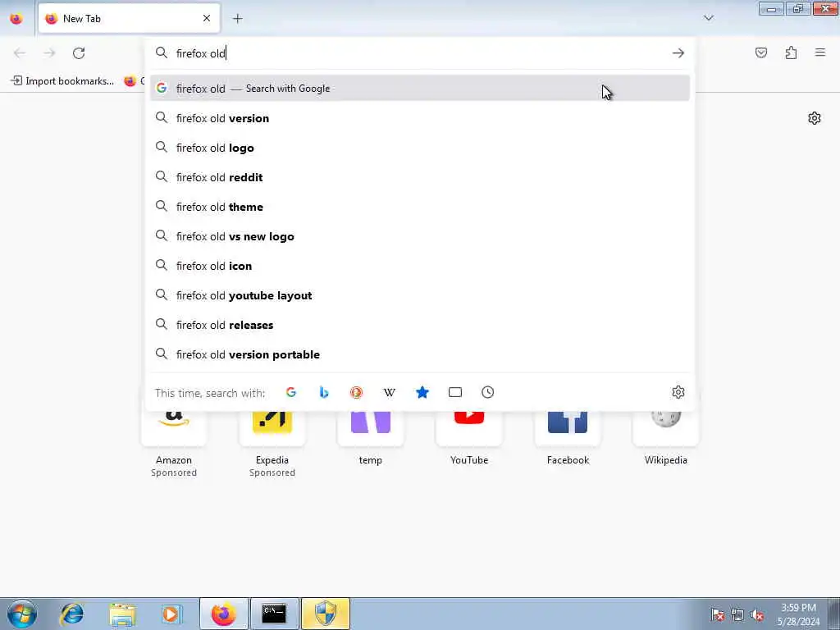Open the Save to Pocket button
The image size is (840, 630).
[x=760, y=52]
